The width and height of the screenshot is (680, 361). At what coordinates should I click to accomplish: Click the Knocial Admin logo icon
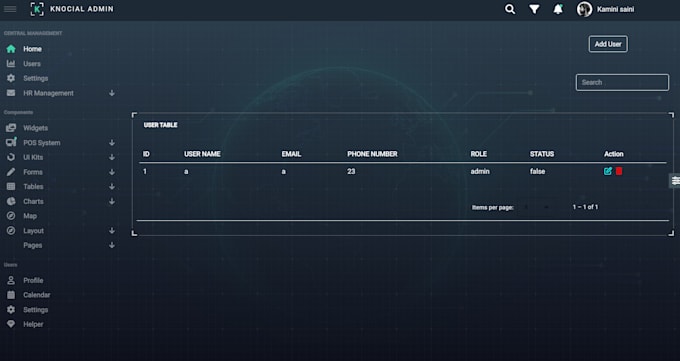(x=37, y=9)
